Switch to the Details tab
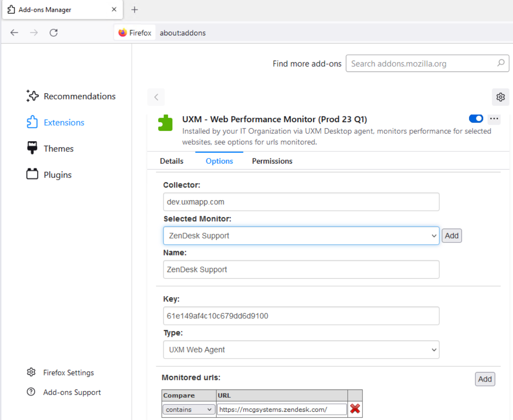 click(171, 161)
